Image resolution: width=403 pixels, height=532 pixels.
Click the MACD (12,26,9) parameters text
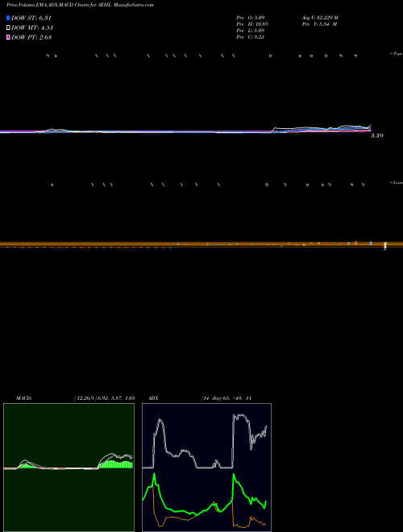104,398
